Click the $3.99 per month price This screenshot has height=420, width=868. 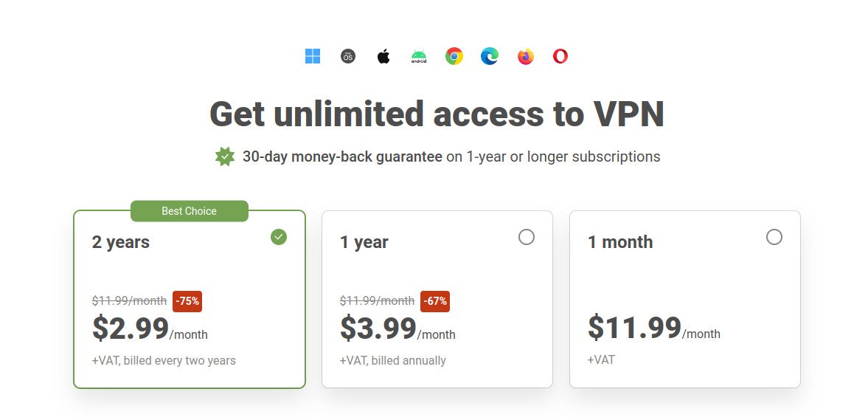(x=379, y=329)
